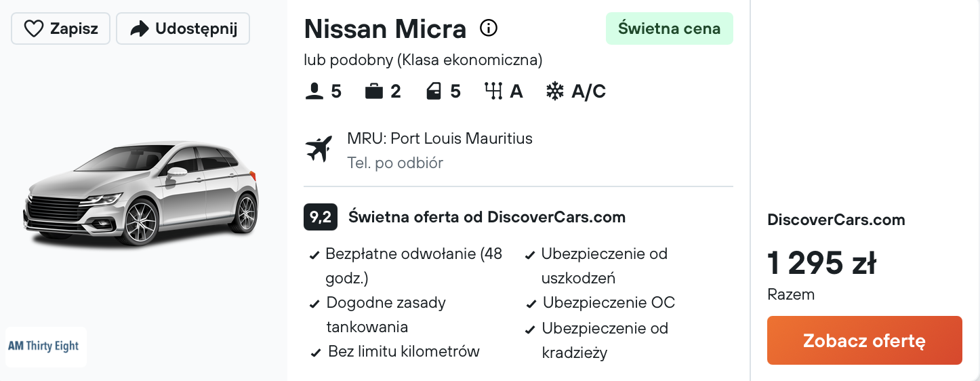The image size is (980, 381).
Task: Click the 1 295 zł price
Action: point(822,263)
